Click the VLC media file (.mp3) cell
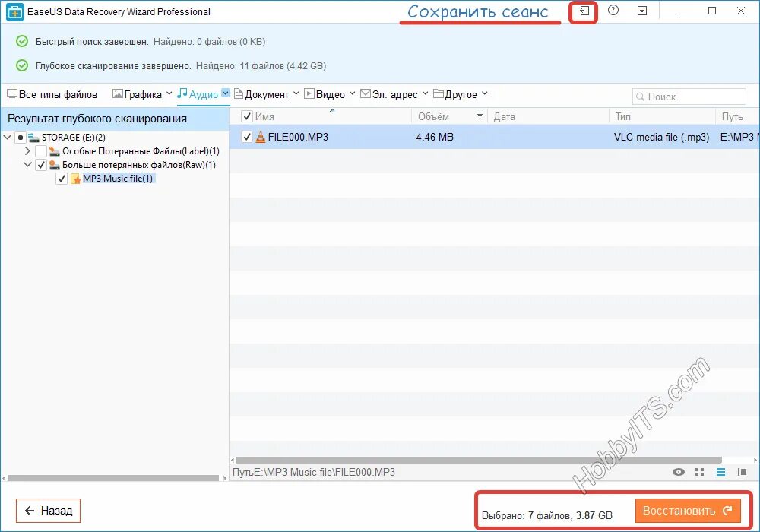This screenshot has width=760, height=532. coord(661,137)
